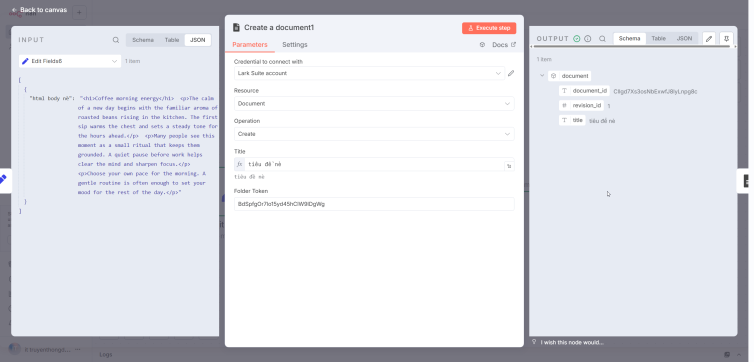Open the Title expression editor icon
The width and height of the screenshot is (754, 362).
[x=509, y=166]
